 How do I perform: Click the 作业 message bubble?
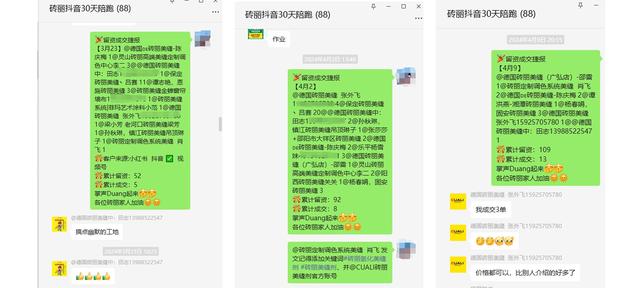pos(279,39)
